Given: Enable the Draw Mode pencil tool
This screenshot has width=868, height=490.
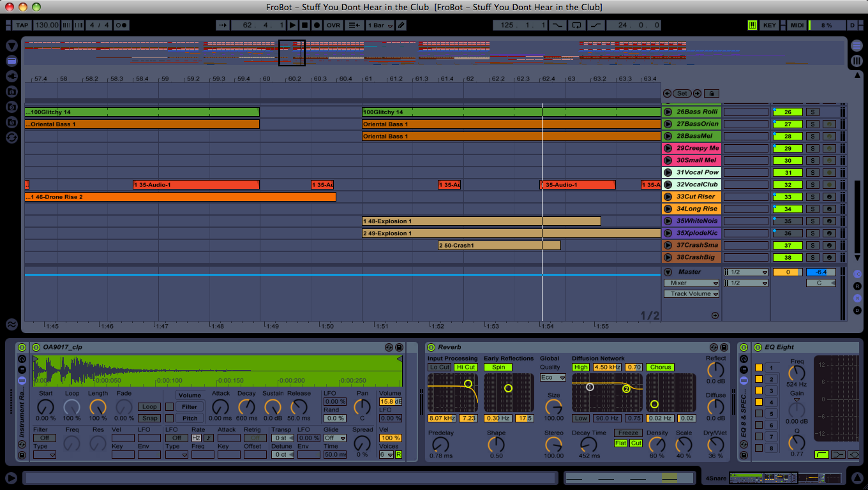Looking at the screenshot, I should point(401,26).
